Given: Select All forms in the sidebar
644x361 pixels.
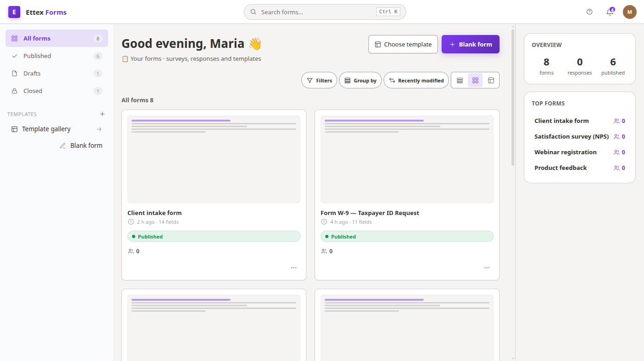Looking at the screenshot, I should (x=57, y=38).
